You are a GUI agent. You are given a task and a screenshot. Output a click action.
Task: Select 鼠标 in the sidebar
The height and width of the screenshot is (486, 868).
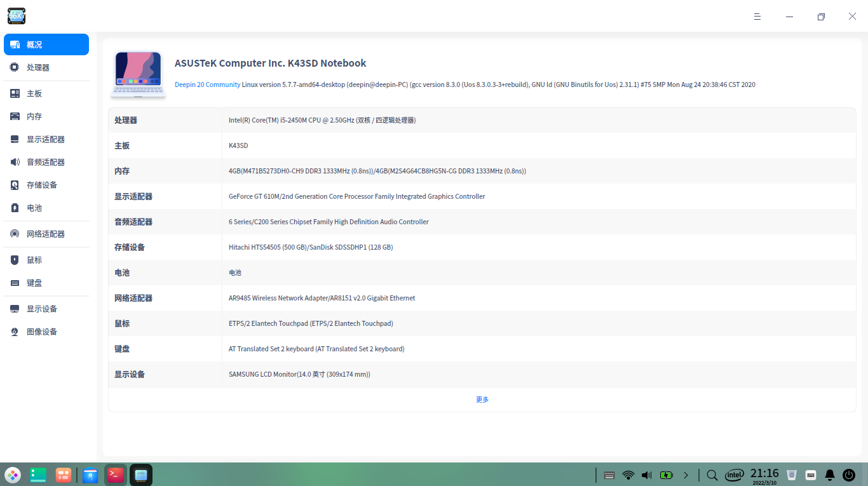(46, 260)
